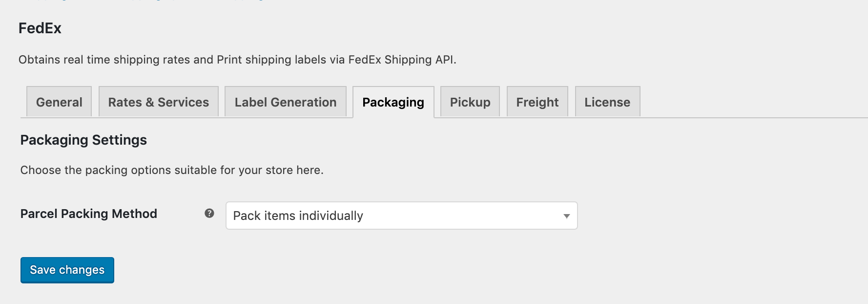Click the FedEx Shipping API description text
The image size is (868, 304).
237,60
